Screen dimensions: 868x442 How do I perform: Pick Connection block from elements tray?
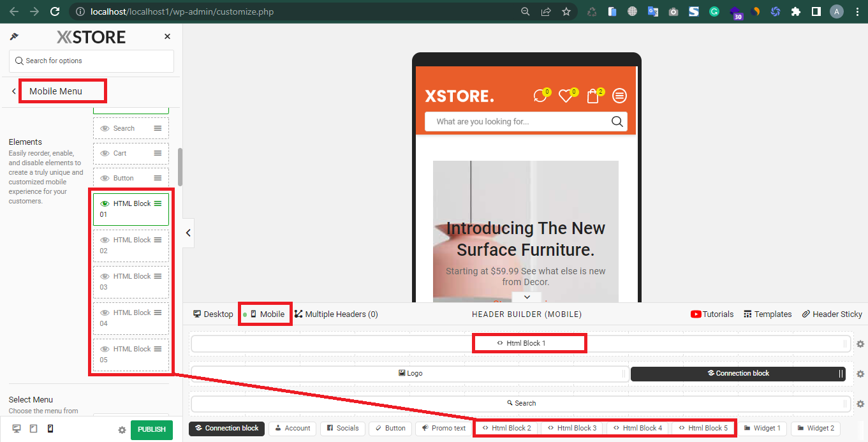(x=226, y=428)
